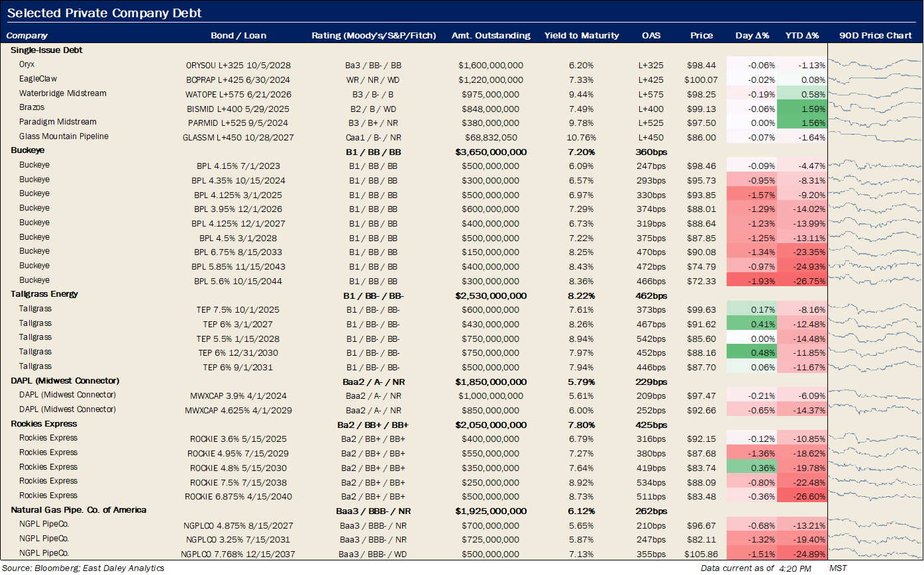Click the Glass Mountain yield 10.76%

[x=581, y=138]
